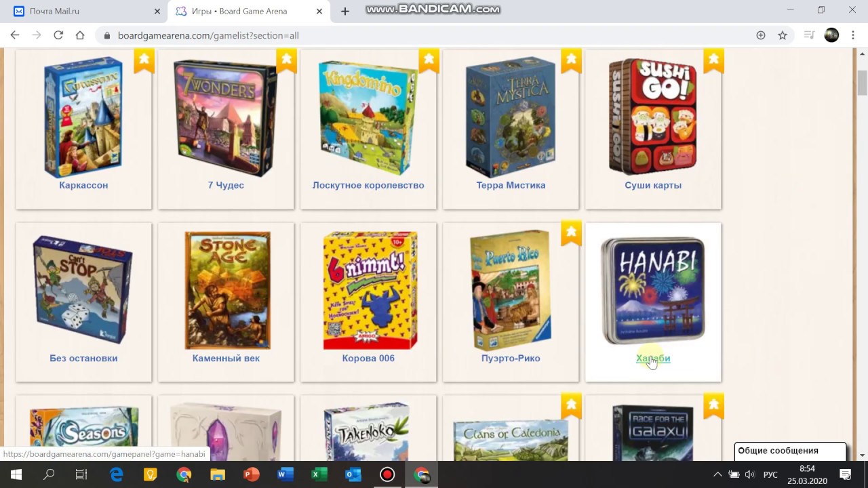
Task: Click the gold star badge on Race for the Galaxy
Action: point(713,407)
